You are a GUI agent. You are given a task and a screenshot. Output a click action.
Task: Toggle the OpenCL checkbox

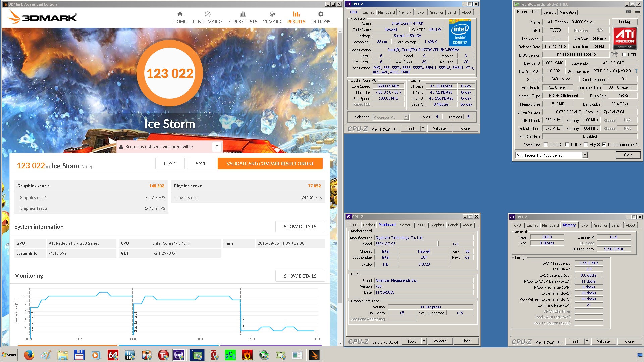coord(546,145)
